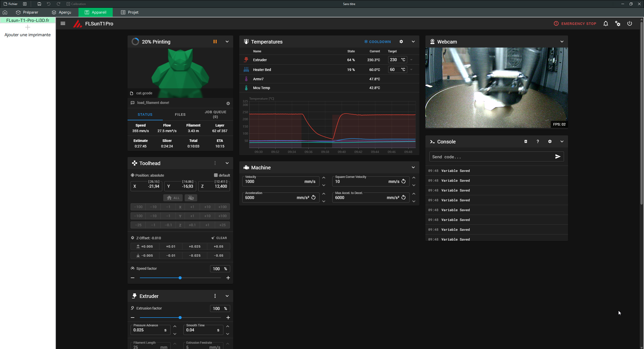
Task: Dismiss the load_filament done message
Action: pos(228,103)
